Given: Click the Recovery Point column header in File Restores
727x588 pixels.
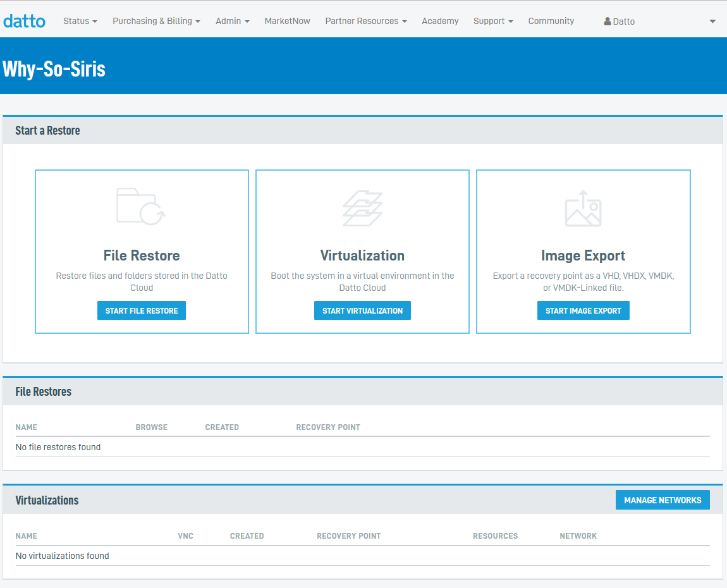Looking at the screenshot, I should 327,427.
